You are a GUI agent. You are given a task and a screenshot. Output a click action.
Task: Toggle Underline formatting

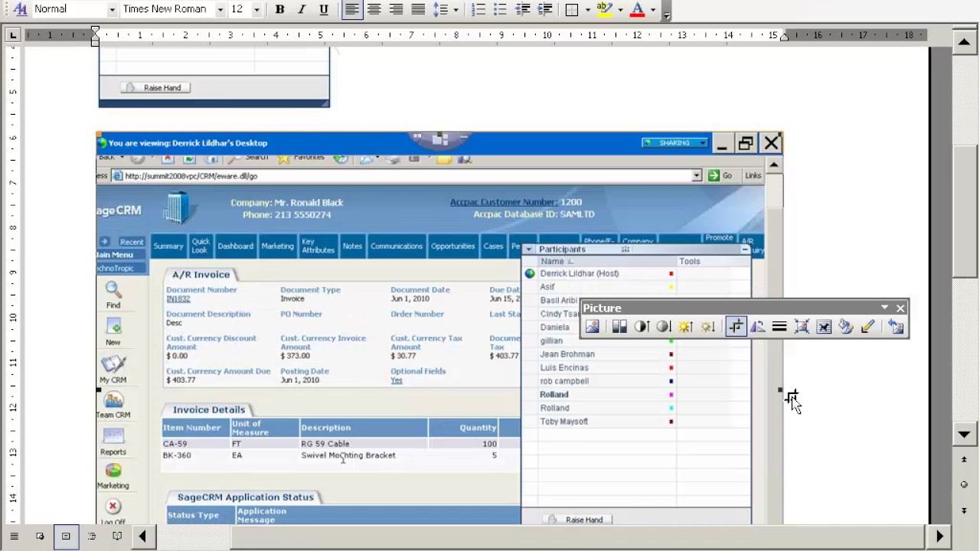[324, 9]
